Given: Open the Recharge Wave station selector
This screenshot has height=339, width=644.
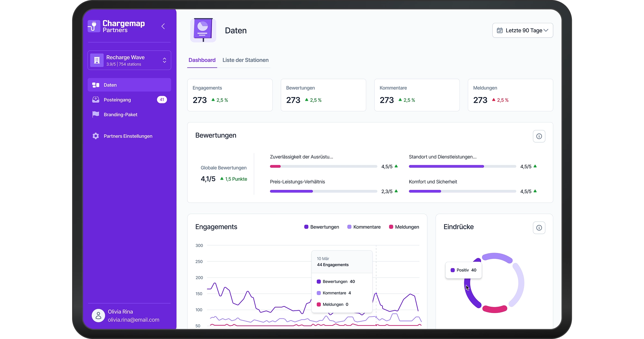Looking at the screenshot, I should point(129,60).
